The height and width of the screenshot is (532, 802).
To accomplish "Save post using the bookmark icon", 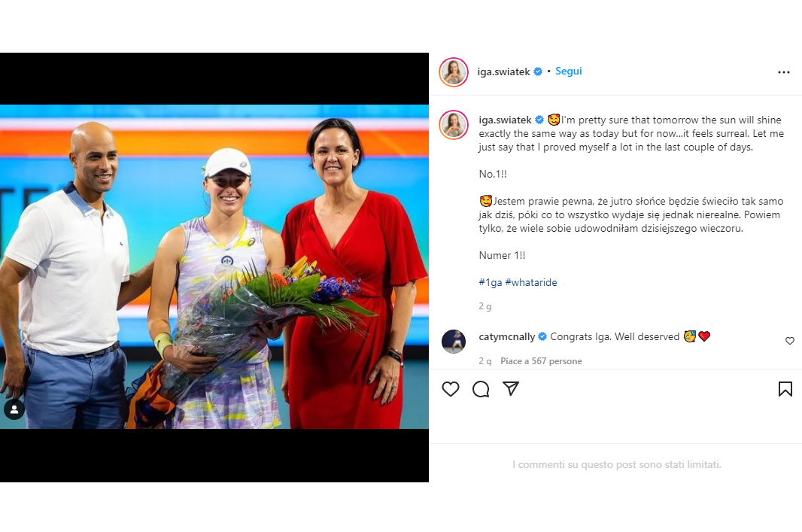I will point(785,389).
